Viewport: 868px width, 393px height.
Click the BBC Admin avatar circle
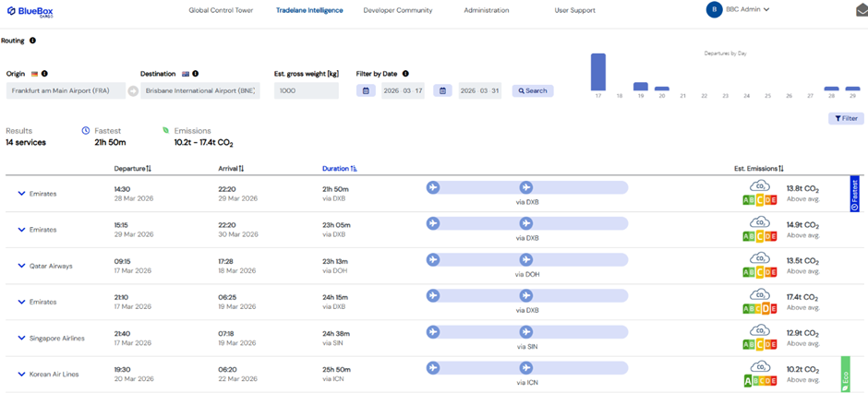tap(715, 9)
